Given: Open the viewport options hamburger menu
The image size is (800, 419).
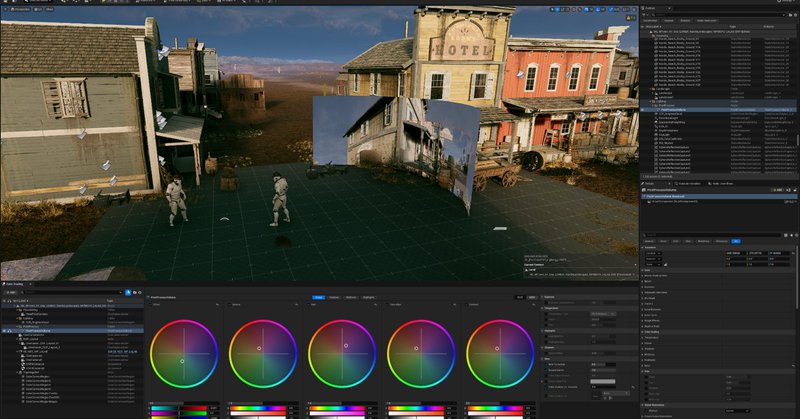Looking at the screenshot, I should 5,9.
